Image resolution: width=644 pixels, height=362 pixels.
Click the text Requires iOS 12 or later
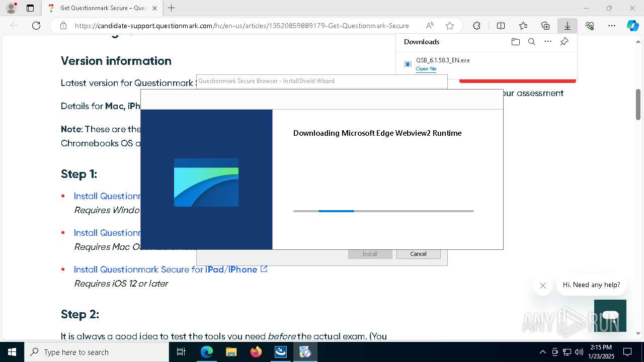(121, 284)
